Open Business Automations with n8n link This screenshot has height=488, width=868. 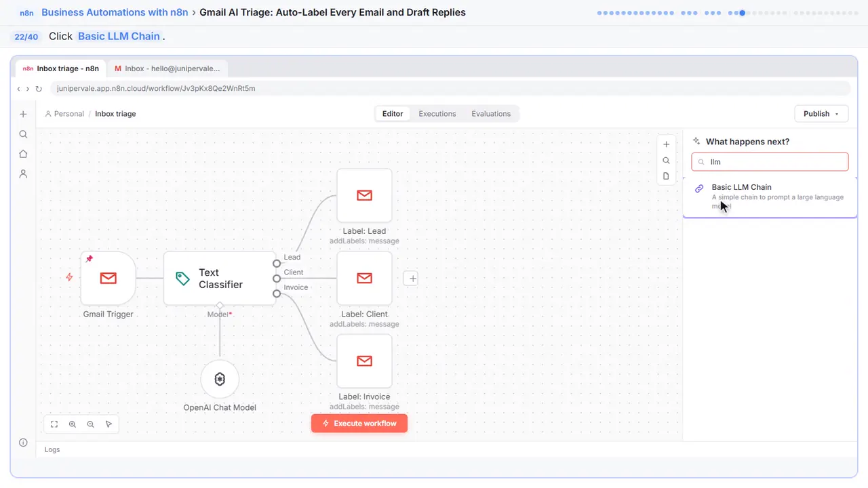pos(115,12)
